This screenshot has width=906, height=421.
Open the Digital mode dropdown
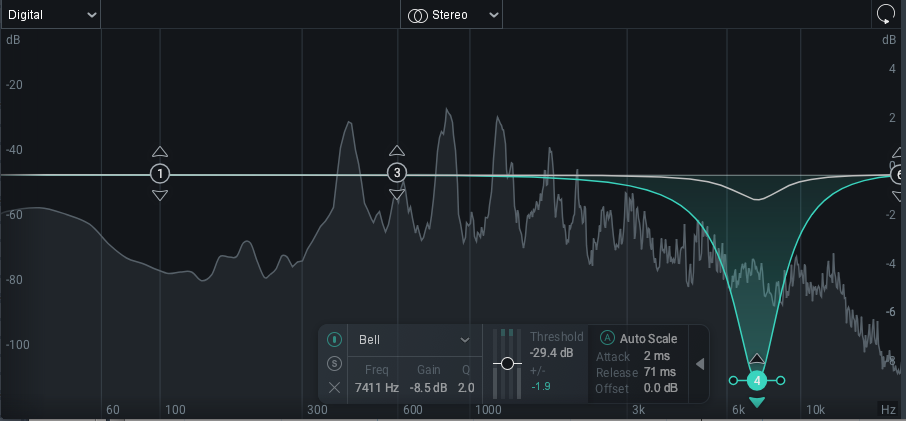(x=50, y=15)
